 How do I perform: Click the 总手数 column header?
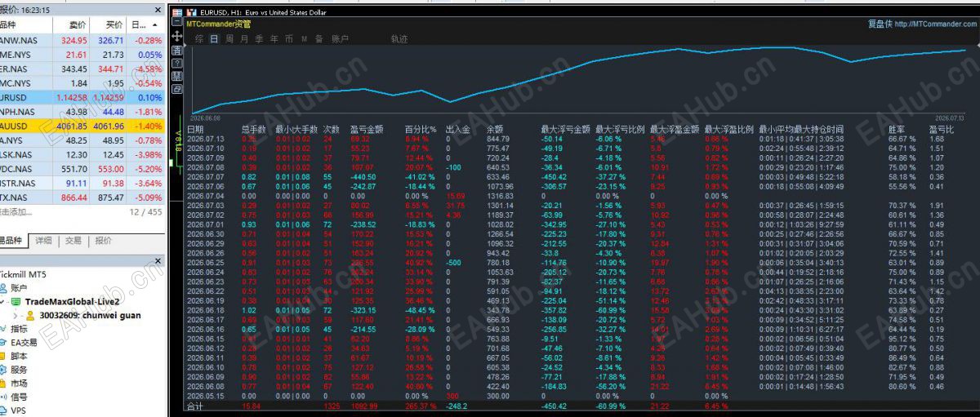[x=254, y=129]
